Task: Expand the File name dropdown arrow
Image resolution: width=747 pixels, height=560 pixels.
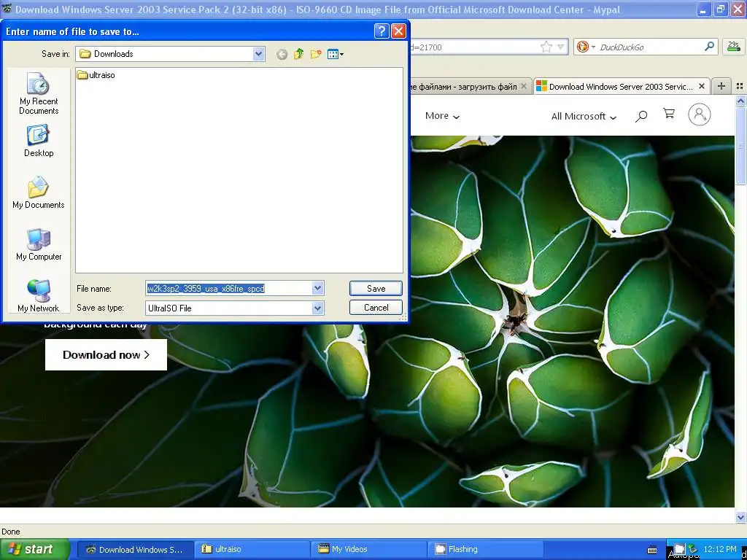Action: [x=318, y=288]
